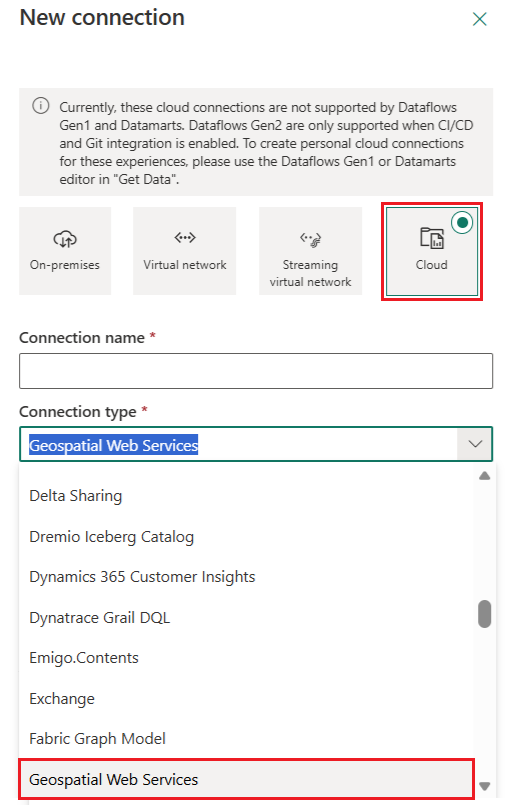The image size is (505, 805).
Task: Choose Geospatial Web Services from the list
Action: (246, 779)
